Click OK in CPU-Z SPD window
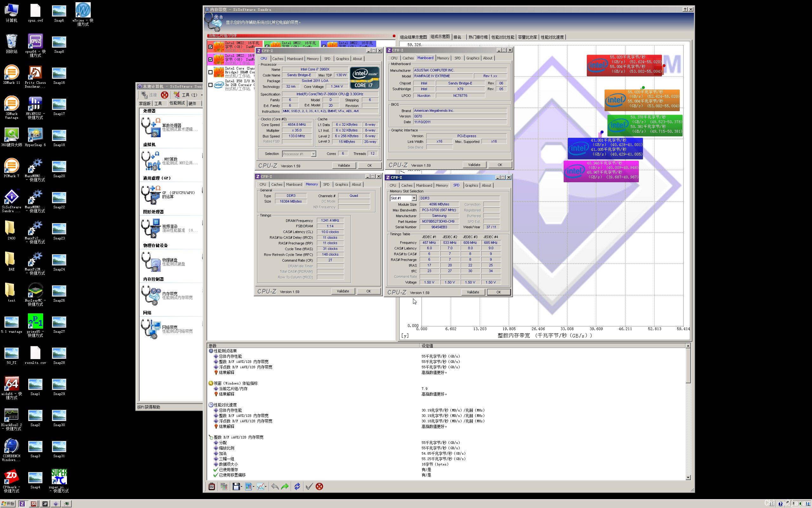812x508 pixels. (498, 292)
